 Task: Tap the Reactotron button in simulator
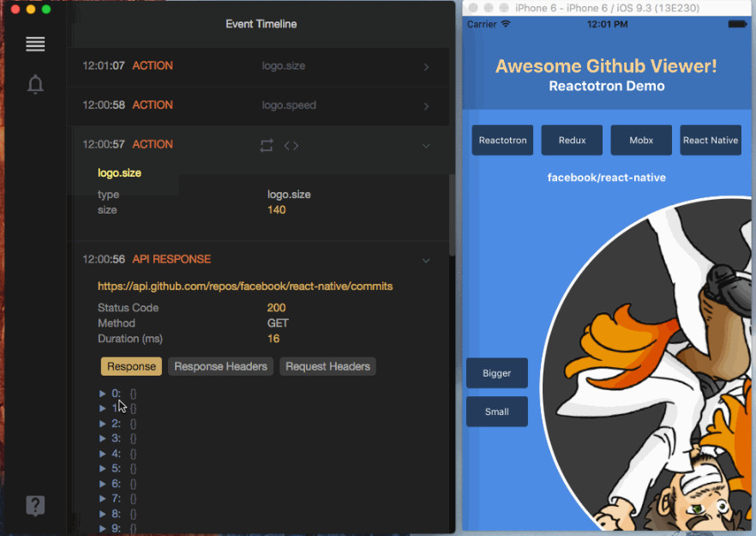tap(502, 140)
